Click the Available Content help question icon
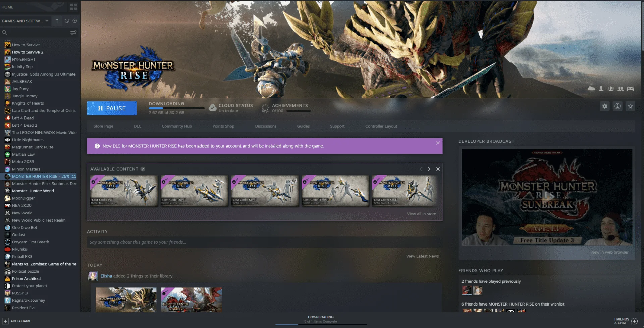 coord(143,169)
